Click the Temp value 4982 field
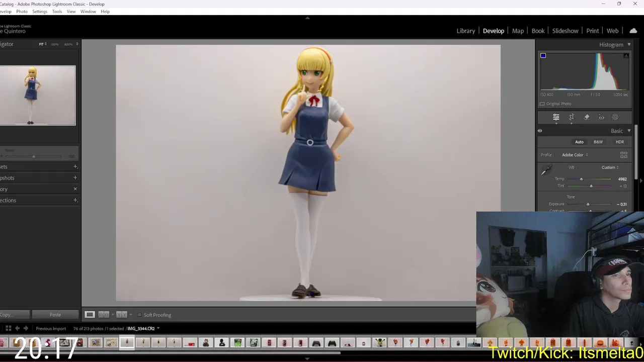The width and height of the screenshot is (644, 362). [x=622, y=179]
